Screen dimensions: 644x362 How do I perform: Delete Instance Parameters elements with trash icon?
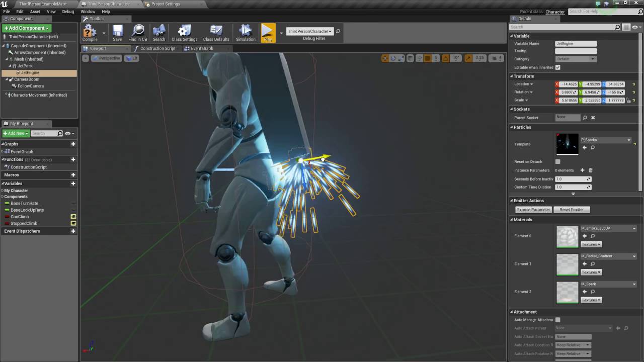click(591, 170)
